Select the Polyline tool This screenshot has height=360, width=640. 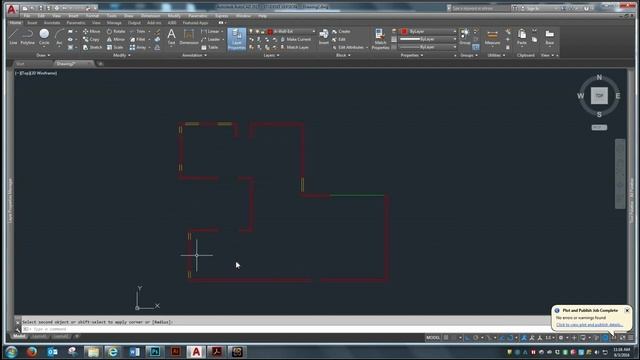[x=27, y=37]
